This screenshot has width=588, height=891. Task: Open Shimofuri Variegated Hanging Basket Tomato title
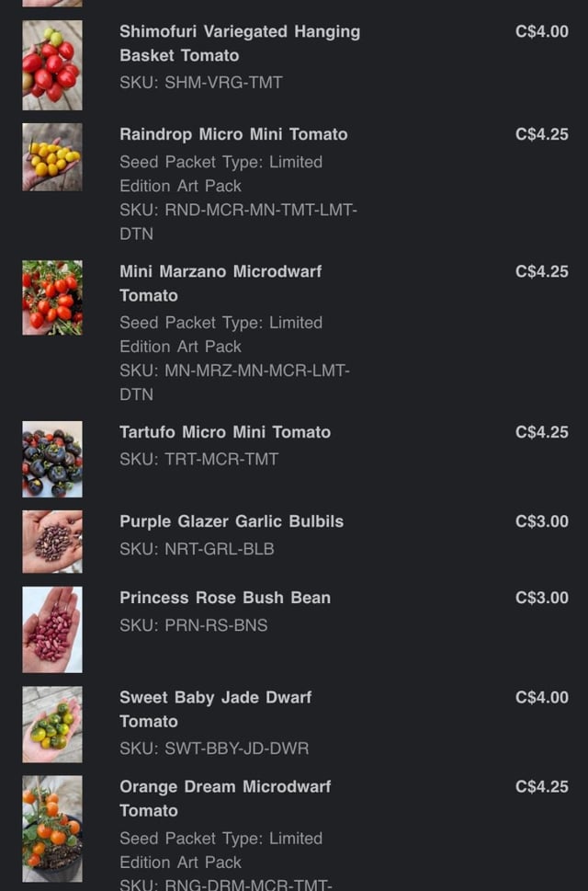click(240, 43)
